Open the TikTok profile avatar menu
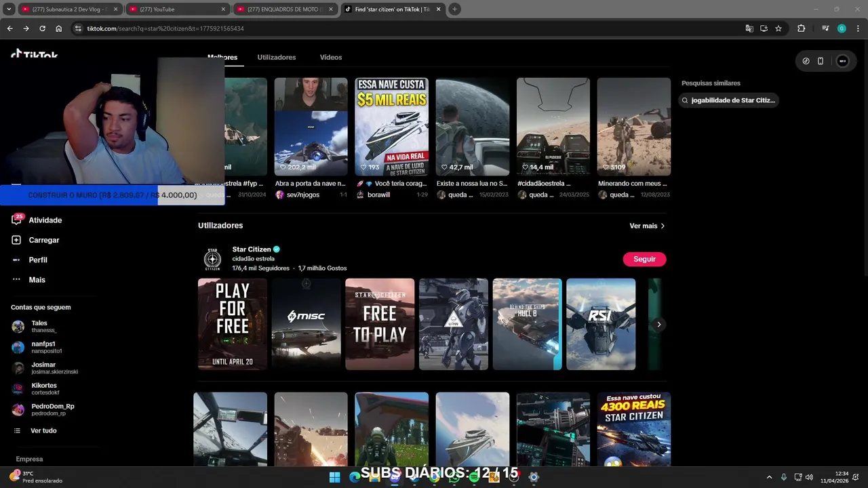The image size is (868, 488). pos(842,61)
